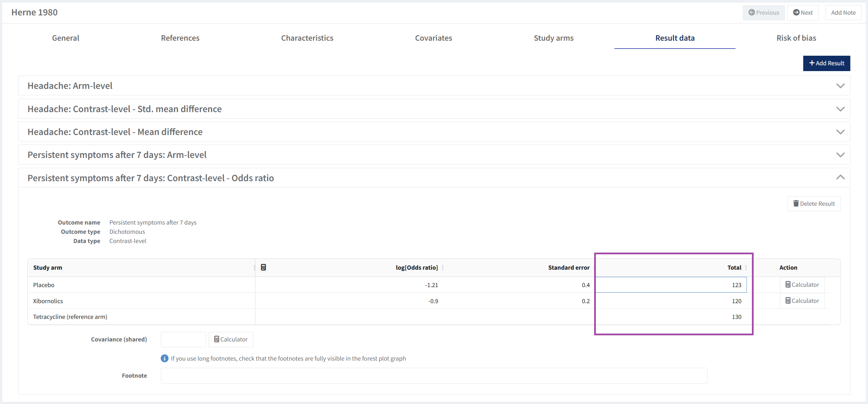Click into the Footnote text field

coord(434,376)
